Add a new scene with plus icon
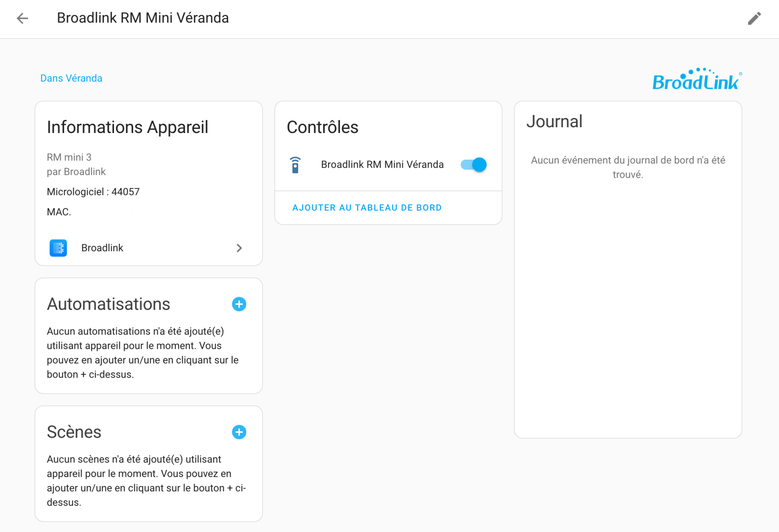Image resolution: width=779 pixels, height=532 pixels. [x=239, y=432]
